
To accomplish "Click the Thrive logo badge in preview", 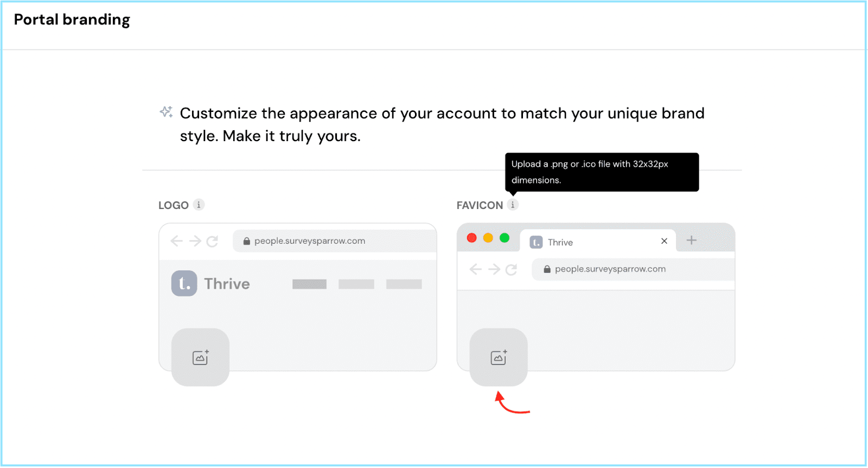I will 184,283.
